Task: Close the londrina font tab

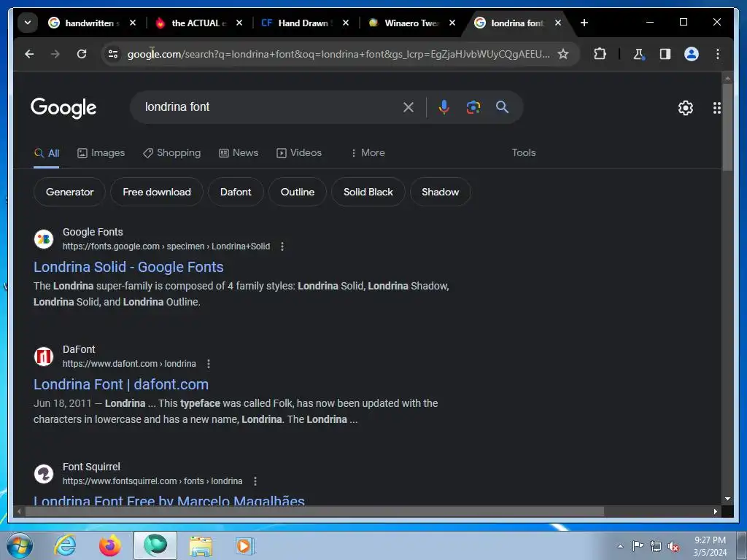Action: (558, 23)
